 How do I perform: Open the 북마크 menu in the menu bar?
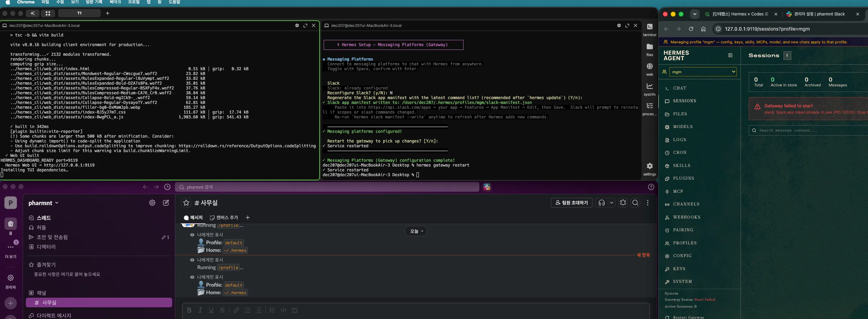[115, 2]
